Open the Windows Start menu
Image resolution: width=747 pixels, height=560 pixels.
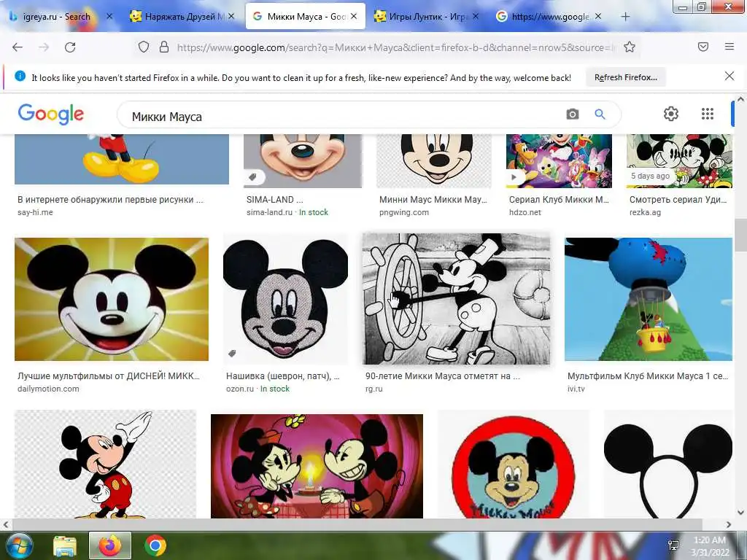point(18,545)
